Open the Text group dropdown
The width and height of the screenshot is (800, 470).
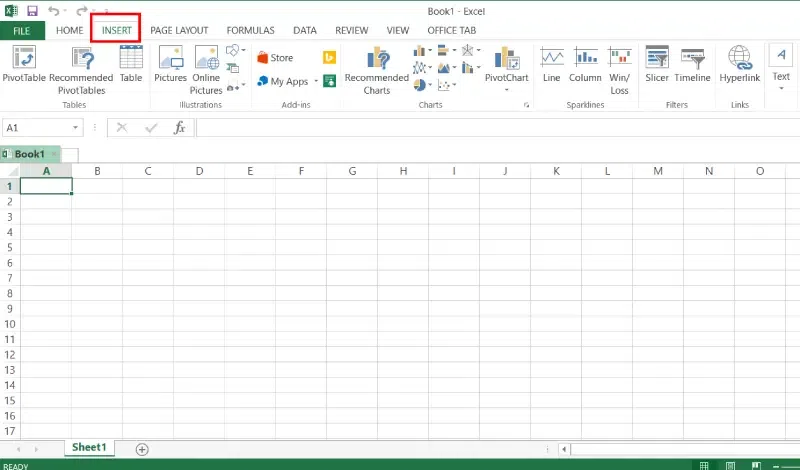781,69
